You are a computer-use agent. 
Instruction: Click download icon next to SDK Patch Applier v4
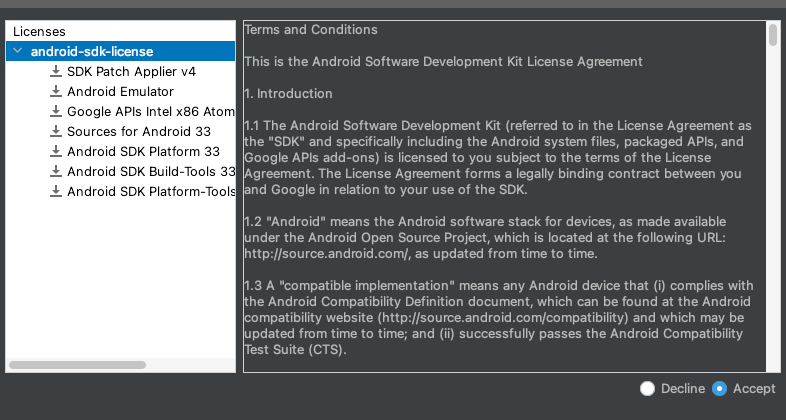pyautogui.click(x=56, y=72)
